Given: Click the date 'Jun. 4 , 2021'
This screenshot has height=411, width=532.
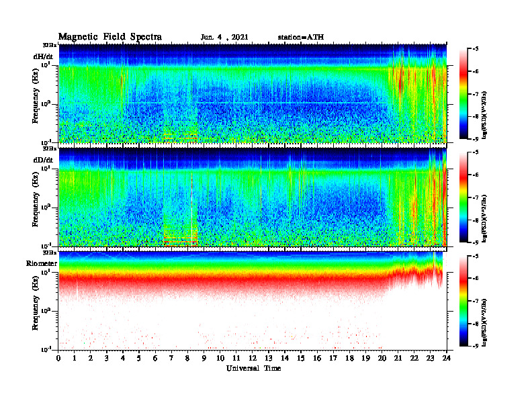Looking at the screenshot, I should [224, 37].
